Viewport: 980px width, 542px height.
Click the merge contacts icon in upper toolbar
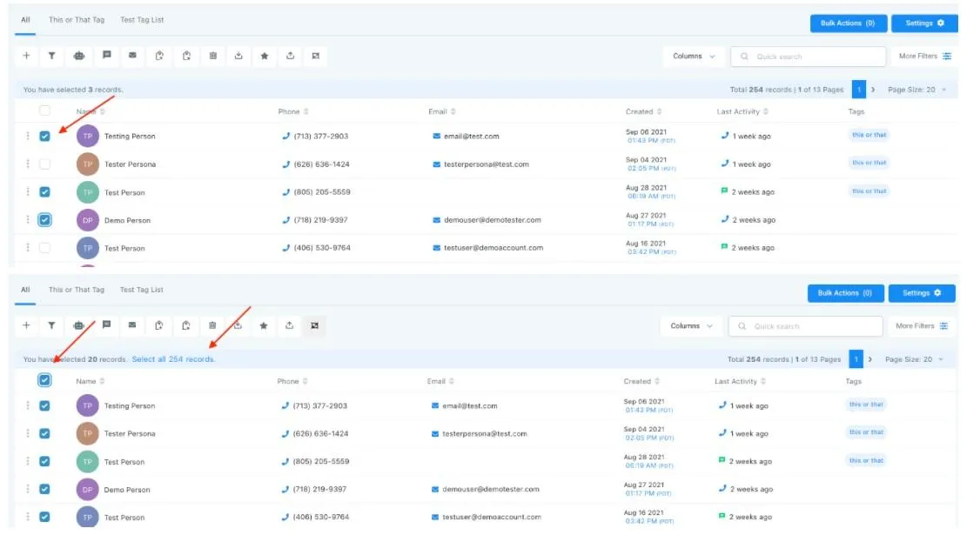316,56
